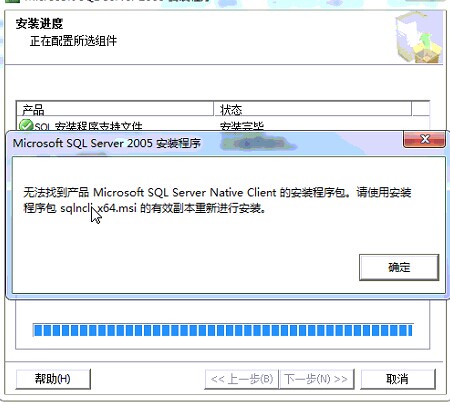Go back with 上一步(B) button
The image size is (450, 406).
click(242, 379)
